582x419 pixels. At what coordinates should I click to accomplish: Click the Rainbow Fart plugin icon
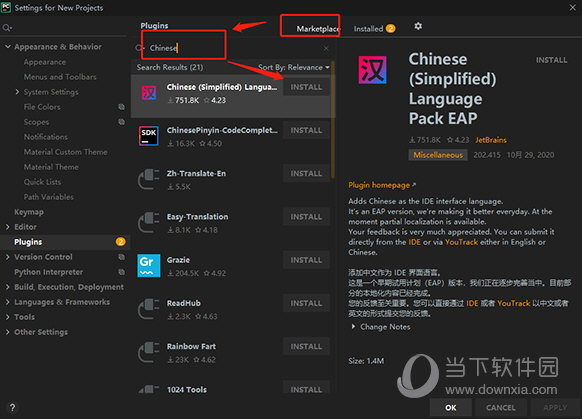pos(148,352)
